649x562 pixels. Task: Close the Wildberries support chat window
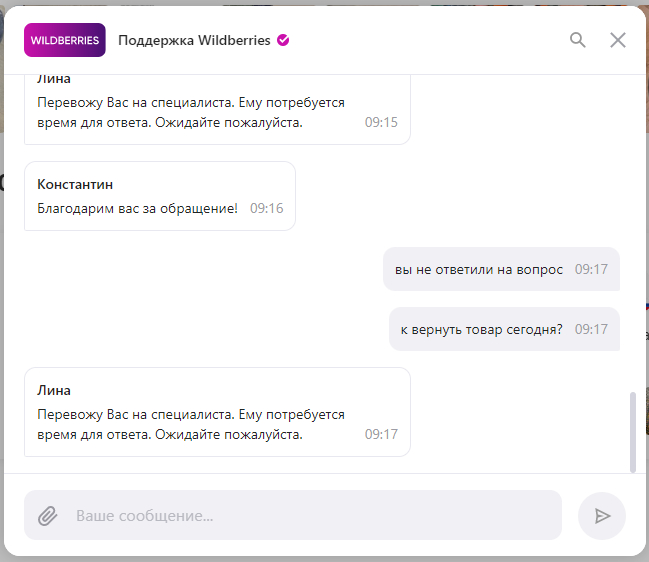[x=618, y=40]
